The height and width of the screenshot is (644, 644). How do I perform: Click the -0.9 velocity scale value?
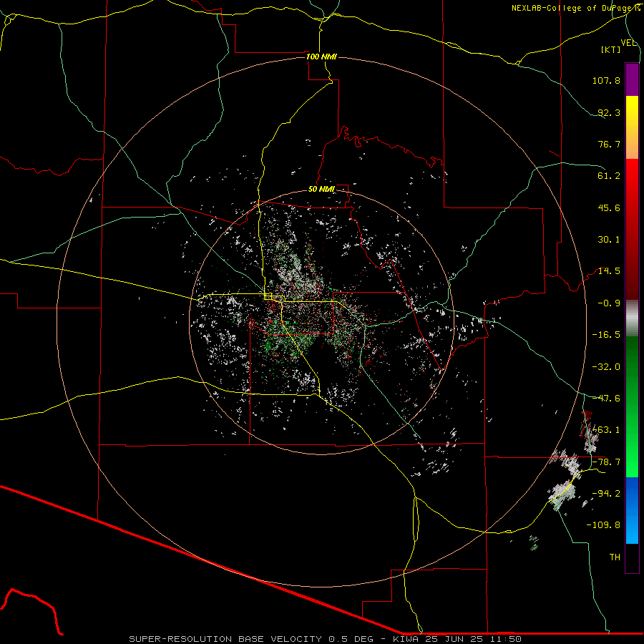coord(609,303)
